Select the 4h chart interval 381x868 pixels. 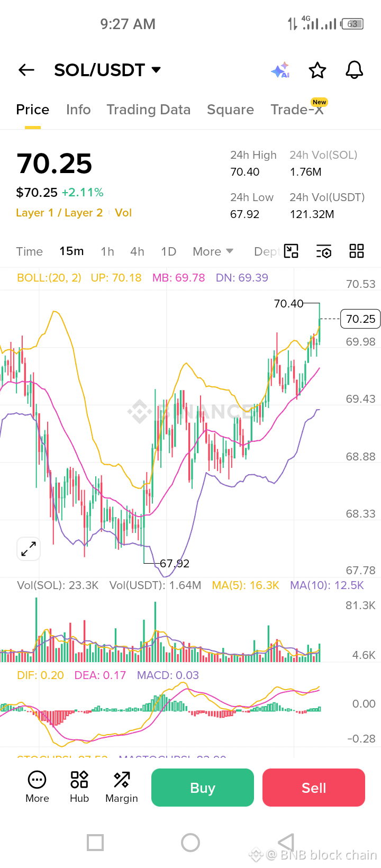138,251
